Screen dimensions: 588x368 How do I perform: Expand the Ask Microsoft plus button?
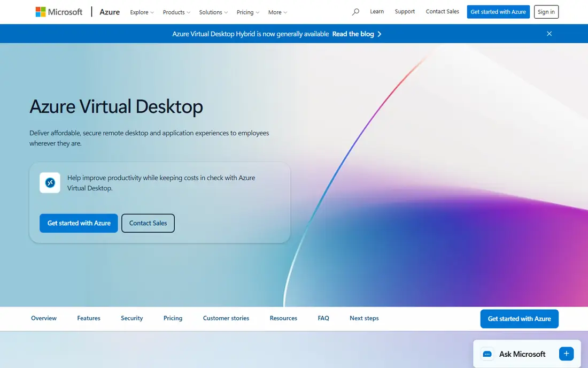[x=566, y=354]
